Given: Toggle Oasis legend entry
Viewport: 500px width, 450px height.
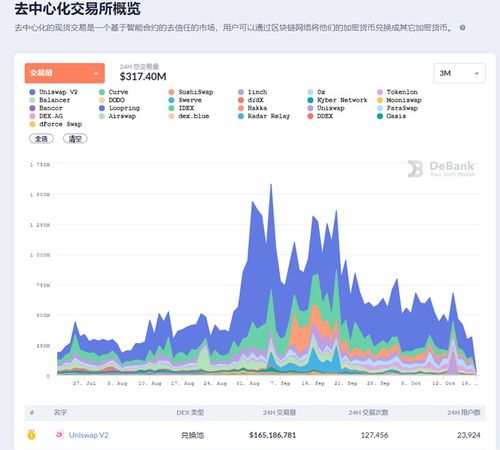Looking at the screenshot, I should coord(392,116).
